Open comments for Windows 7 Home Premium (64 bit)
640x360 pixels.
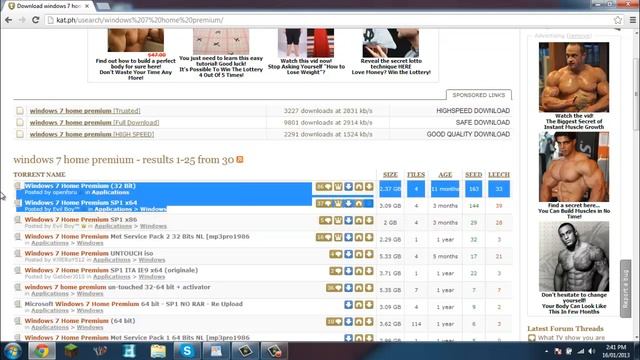[334, 322]
